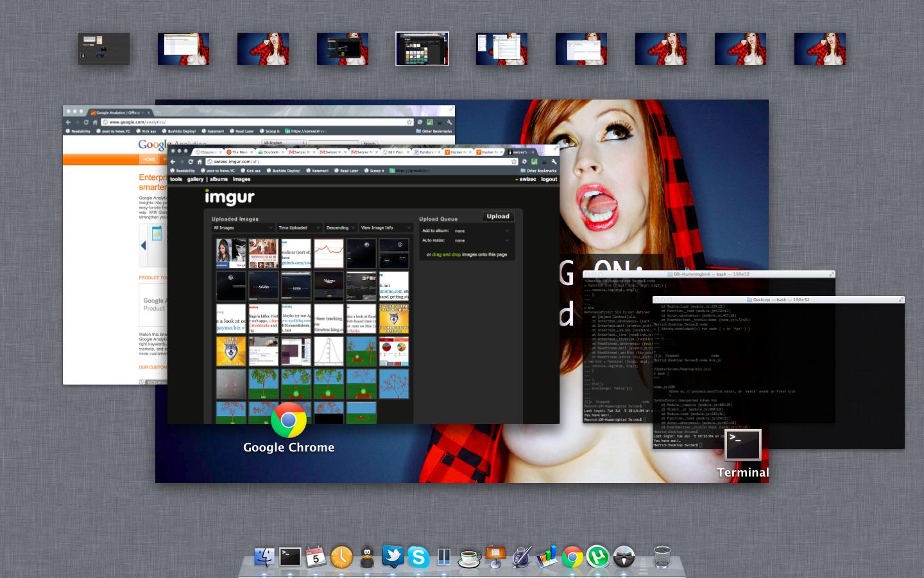Click the large Google Chrome application badge icon

[x=289, y=421]
